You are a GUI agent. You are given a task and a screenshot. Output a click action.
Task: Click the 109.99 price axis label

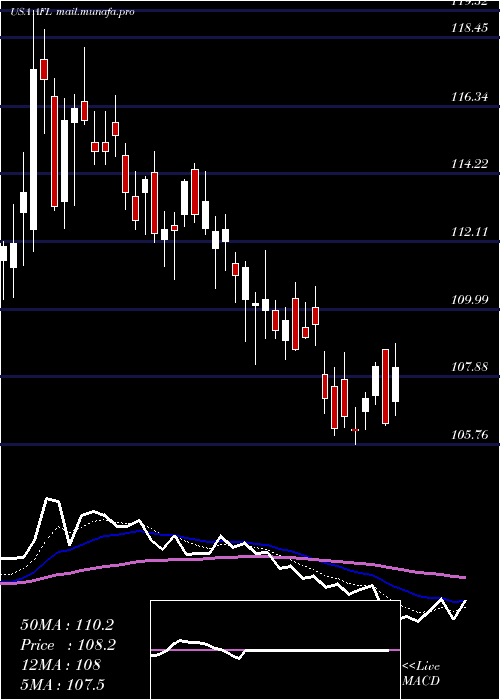(469, 299)
